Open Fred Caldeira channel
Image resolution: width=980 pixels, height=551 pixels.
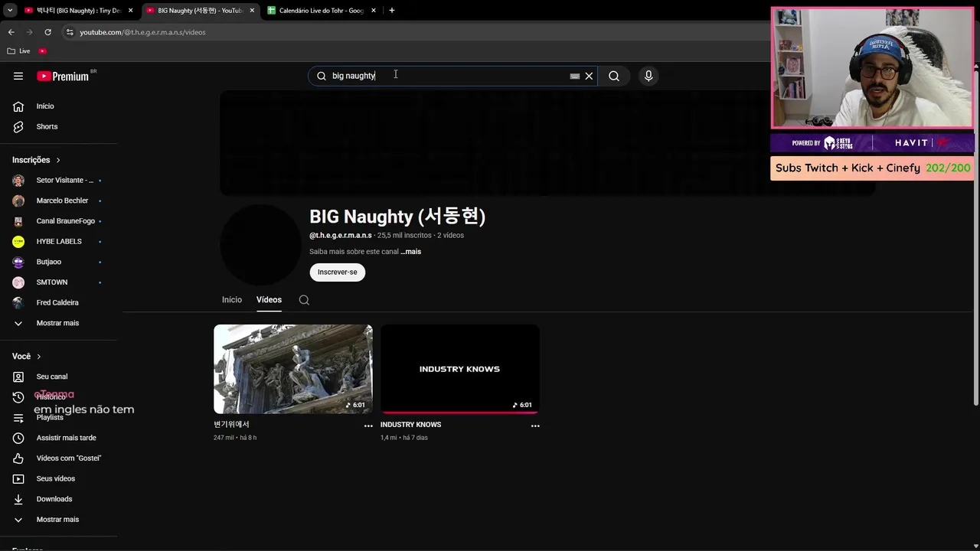[x=58, y=302]
